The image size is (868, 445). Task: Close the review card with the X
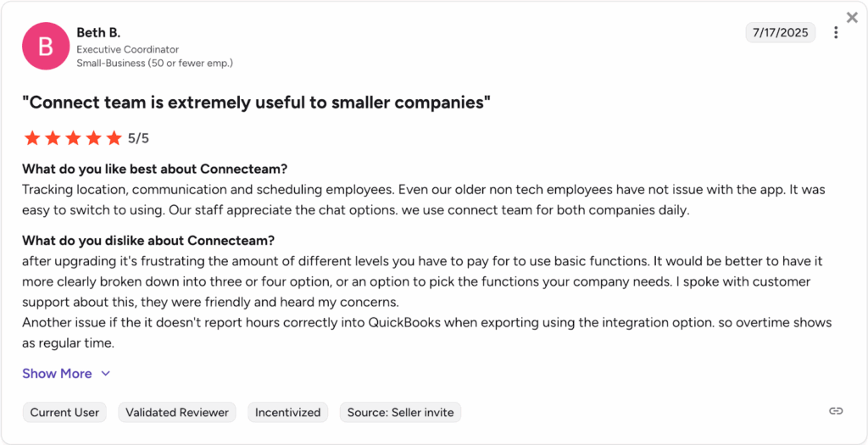click(x=852, y=18)
